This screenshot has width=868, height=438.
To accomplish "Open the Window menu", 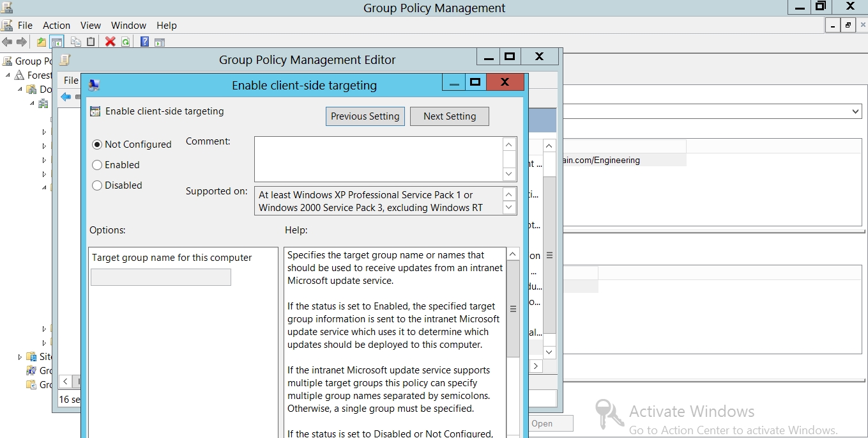I will coord(128,26).
